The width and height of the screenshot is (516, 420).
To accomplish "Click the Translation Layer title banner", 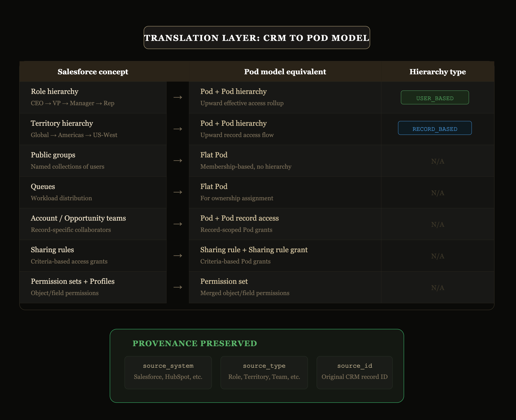I will point(257,38).
